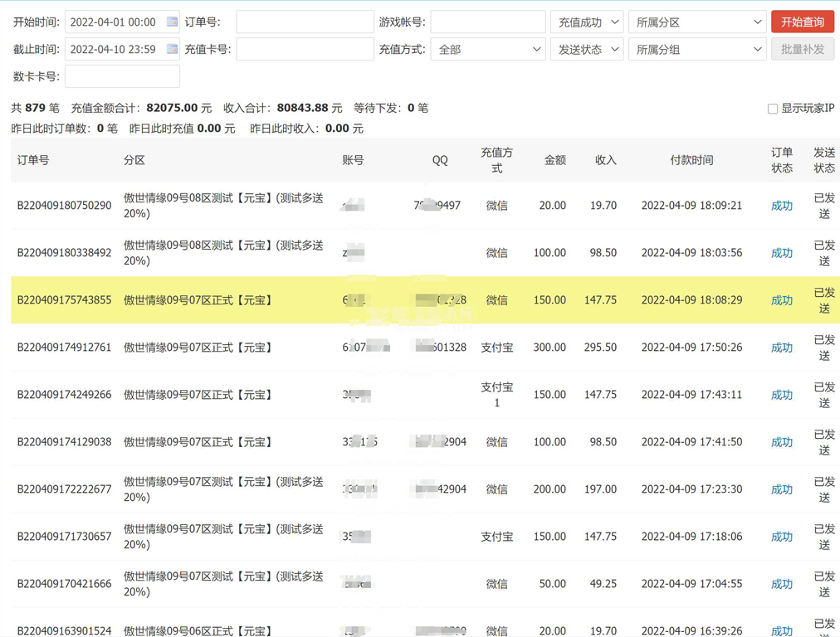Click the 付款时间 column header
Viewport: 840px width, 637px height.
(691, 160)
